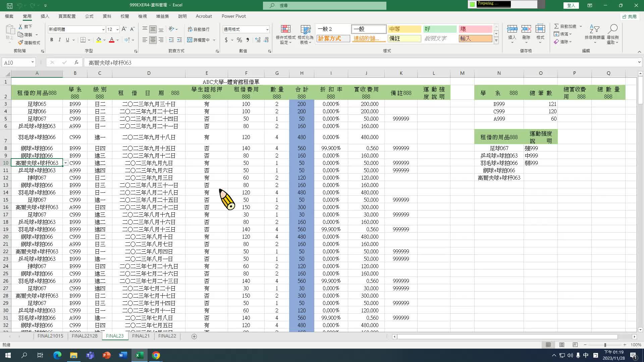Expand the formula bar
This screenshot has height=362, width=644.
pyautogui.click(x=639, y=62)
